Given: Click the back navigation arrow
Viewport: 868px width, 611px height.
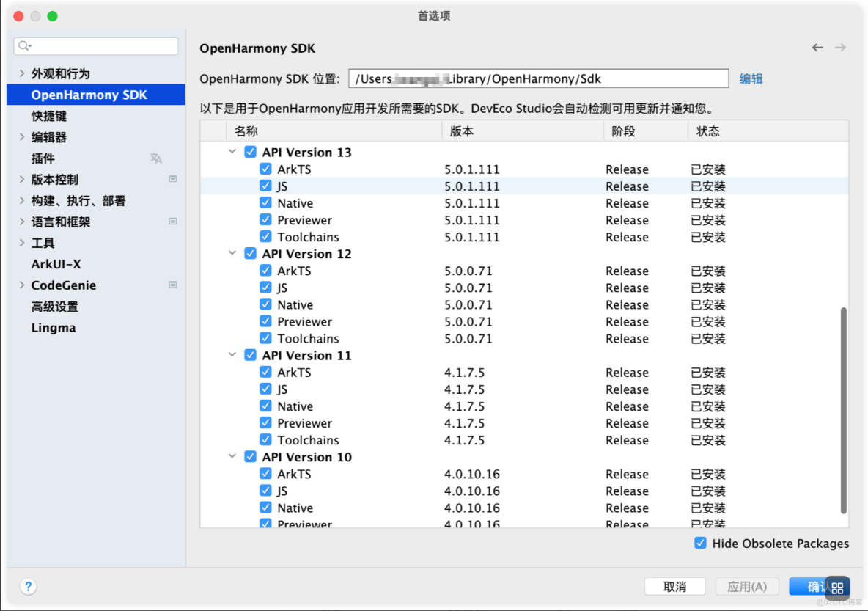Looking at the screenshot, I should pyautogui.click(x=817, y=46).
